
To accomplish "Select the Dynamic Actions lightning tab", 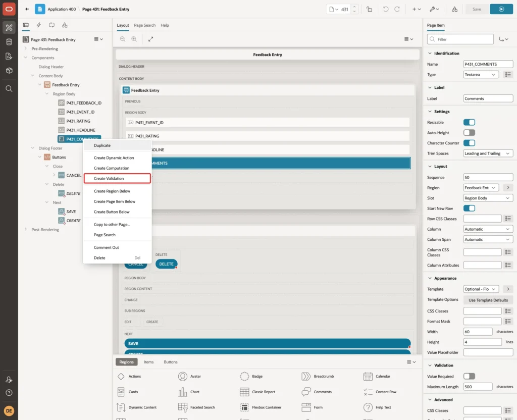I will click(x=38, y=25).
